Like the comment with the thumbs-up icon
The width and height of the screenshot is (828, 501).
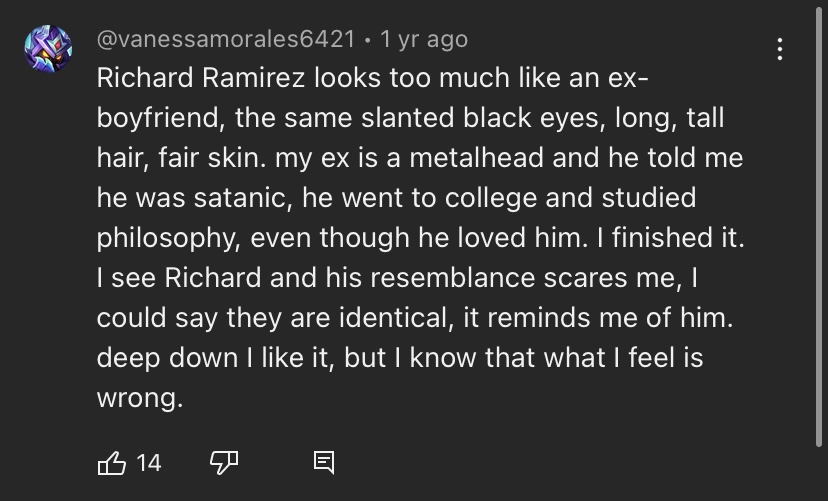tap(111, 463)
